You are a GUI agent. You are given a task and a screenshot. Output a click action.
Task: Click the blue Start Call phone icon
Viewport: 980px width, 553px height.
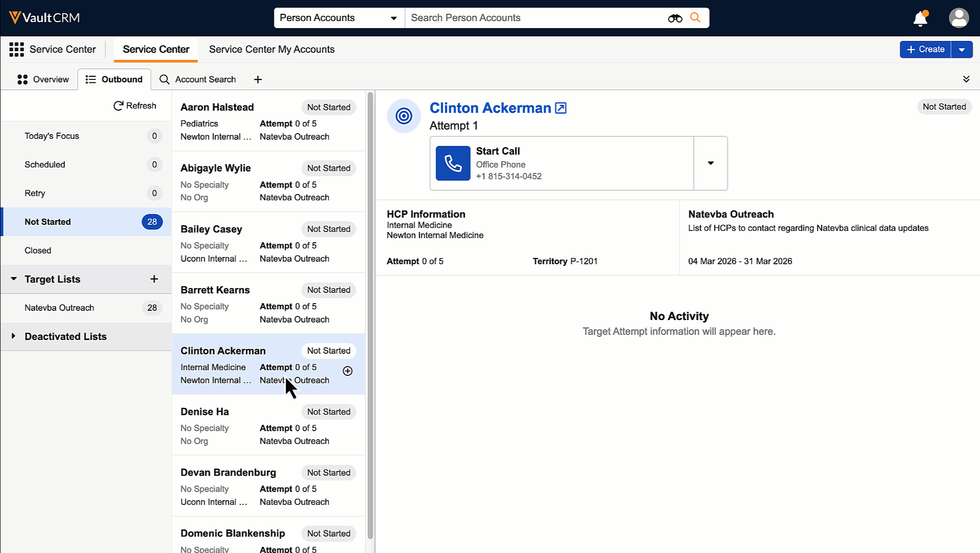pos(453,163)
